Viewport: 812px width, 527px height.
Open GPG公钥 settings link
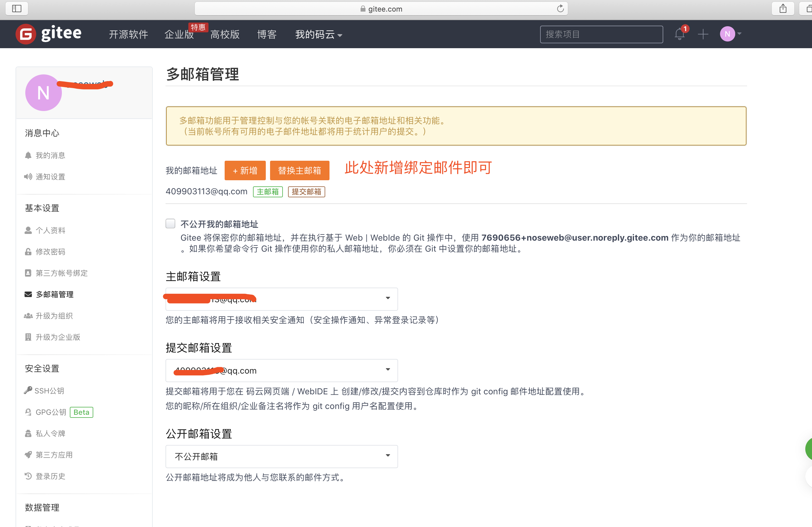tap(51, 412)
